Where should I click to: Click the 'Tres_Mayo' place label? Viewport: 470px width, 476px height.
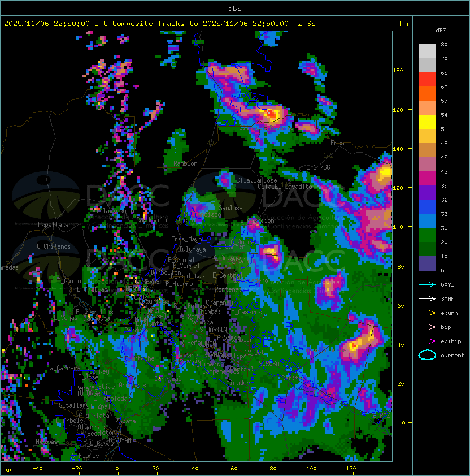[x=186, y=239]
